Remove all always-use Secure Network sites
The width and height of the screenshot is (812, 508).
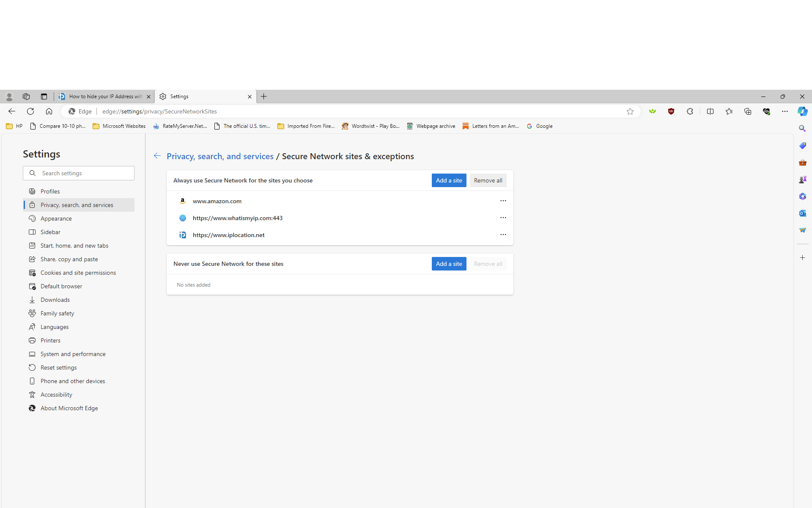pyautogui.click(x=488, y=180)
